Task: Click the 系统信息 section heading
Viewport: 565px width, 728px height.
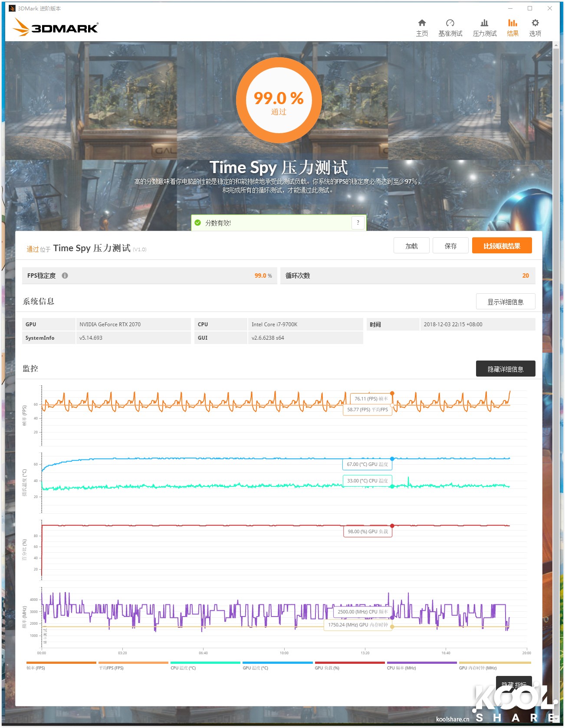Action: pyautogui.click(x=38, y=301)
